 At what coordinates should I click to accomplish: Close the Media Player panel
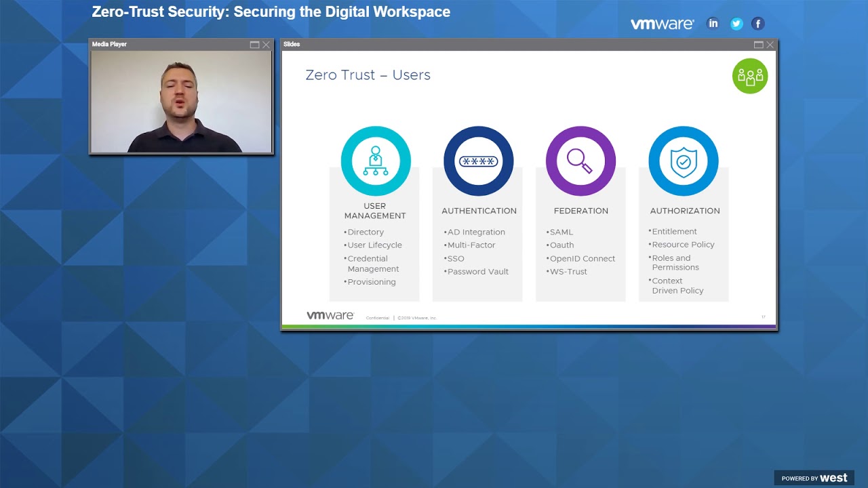click(266, 45)
